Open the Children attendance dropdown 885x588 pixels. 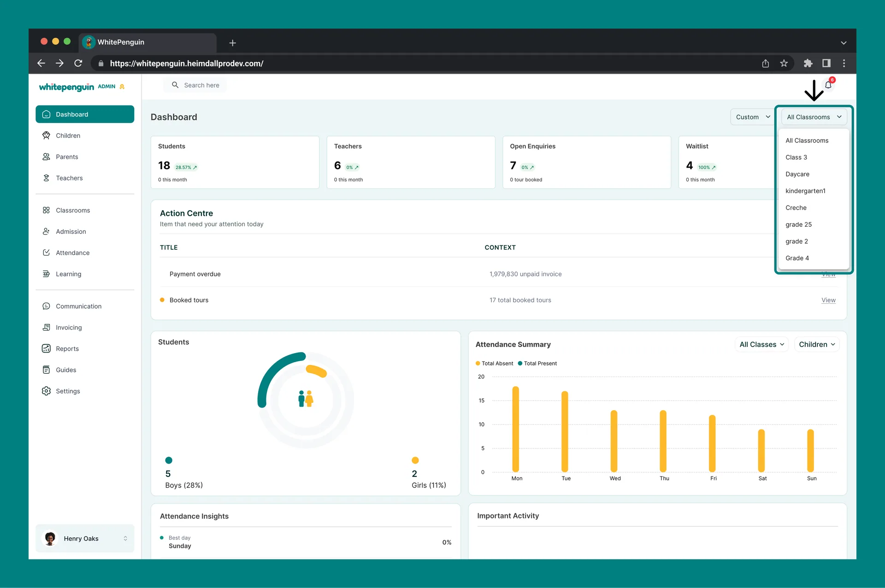[x=817, y=344]
